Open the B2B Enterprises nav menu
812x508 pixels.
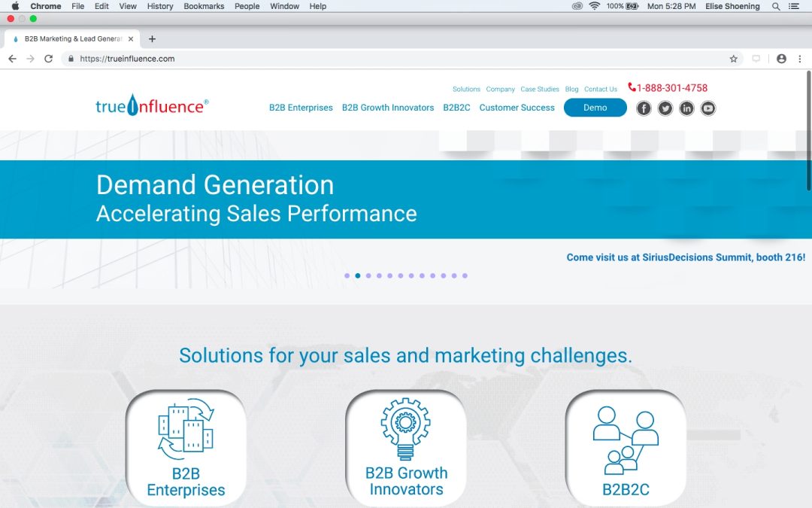[301, 108]
